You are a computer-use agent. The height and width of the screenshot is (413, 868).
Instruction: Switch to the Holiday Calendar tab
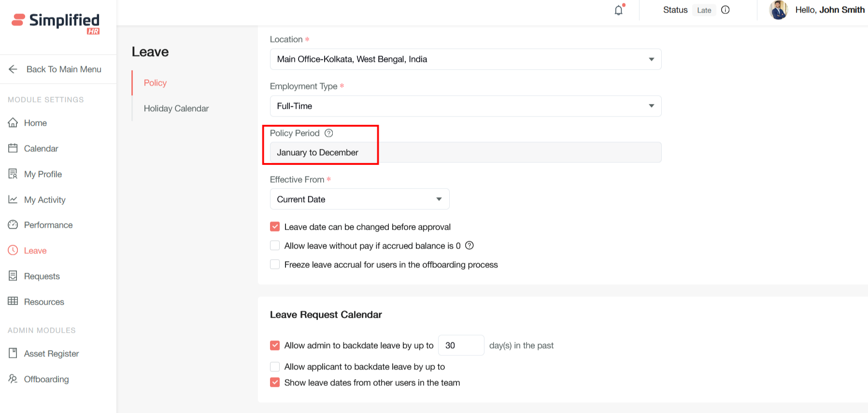(176, 108)
